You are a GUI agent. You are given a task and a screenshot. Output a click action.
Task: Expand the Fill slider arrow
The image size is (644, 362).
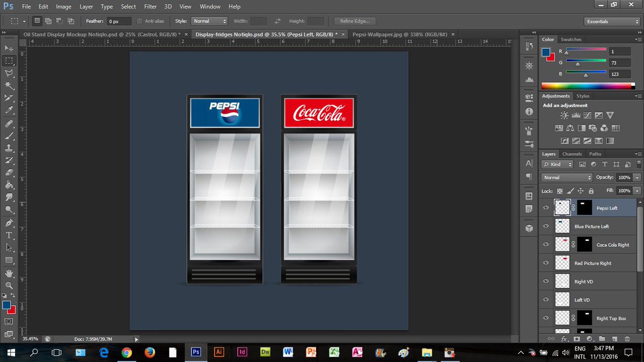pos(637,190)
